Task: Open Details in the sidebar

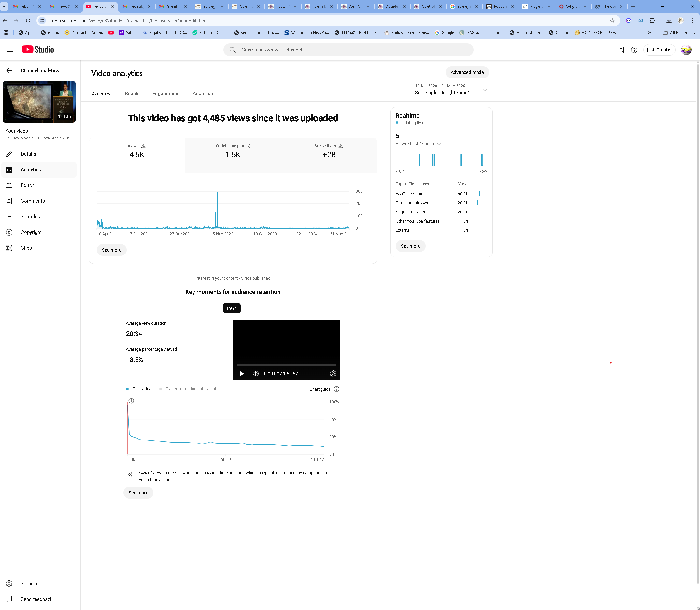Action: click(x=39, y=154)
